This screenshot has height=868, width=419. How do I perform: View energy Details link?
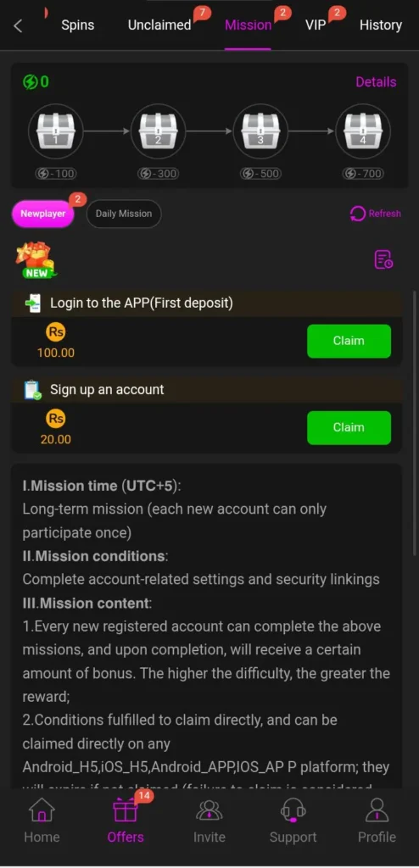click(376, 82)
